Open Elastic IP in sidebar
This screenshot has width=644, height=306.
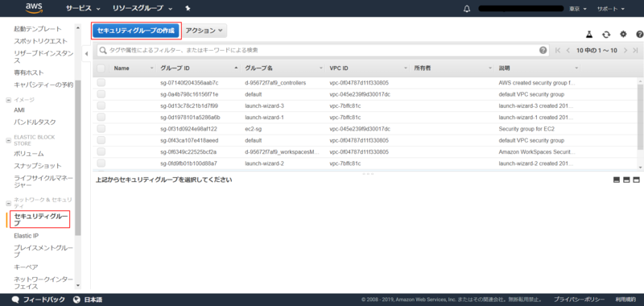tap(27, 236)
